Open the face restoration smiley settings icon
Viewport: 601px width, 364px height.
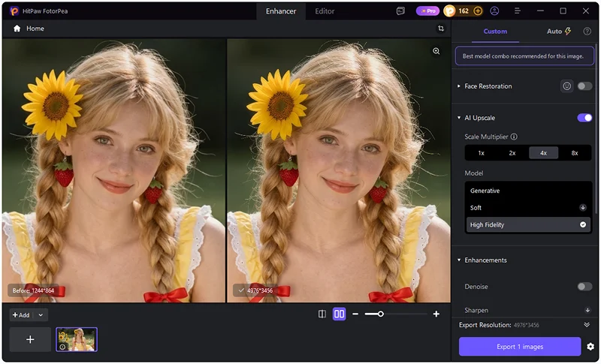point(566,86)
